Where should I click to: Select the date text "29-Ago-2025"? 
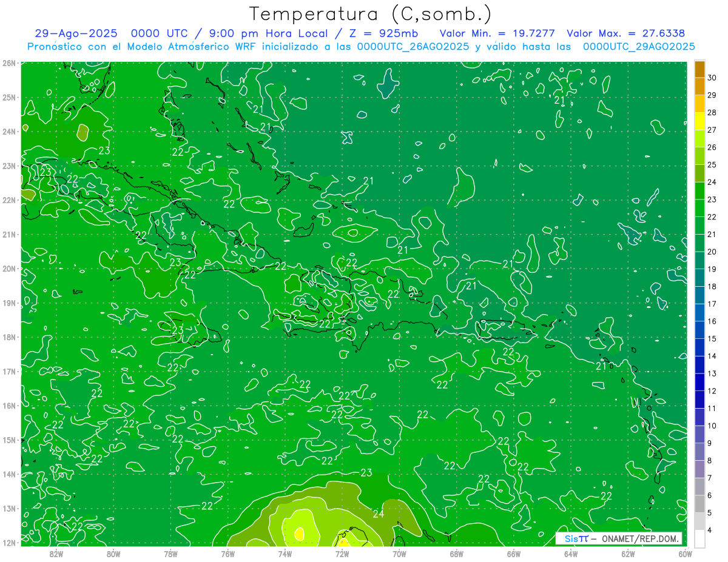point(76,33)
